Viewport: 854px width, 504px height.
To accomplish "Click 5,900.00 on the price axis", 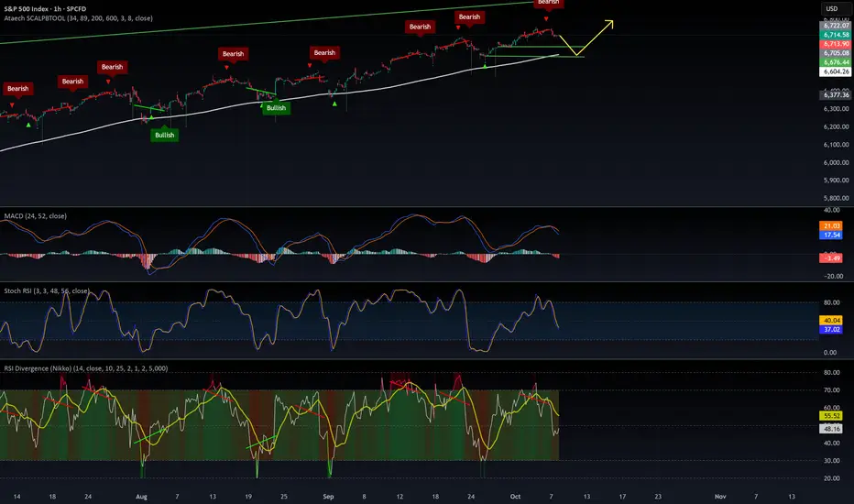I will [836, 181].
